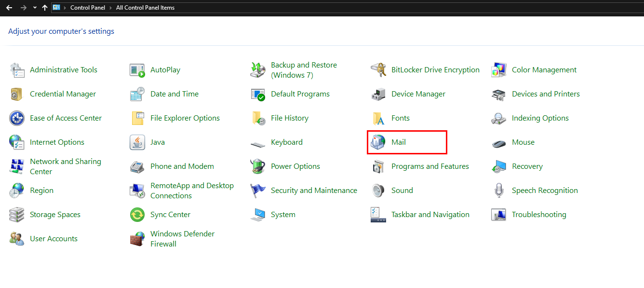Screen dimensions: 644x288
Task: Open the Speech Recognition microphone icon
Action: (499, 191)
